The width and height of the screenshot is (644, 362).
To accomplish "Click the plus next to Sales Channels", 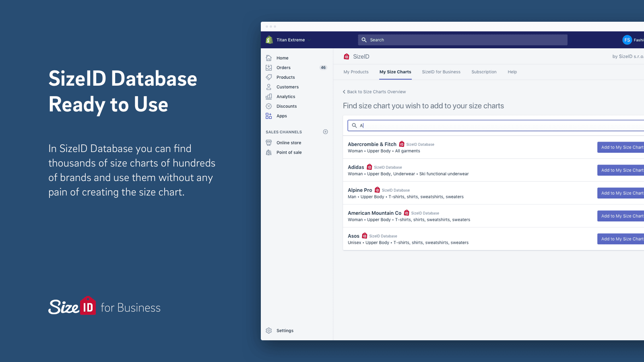I will click(325, 132).
